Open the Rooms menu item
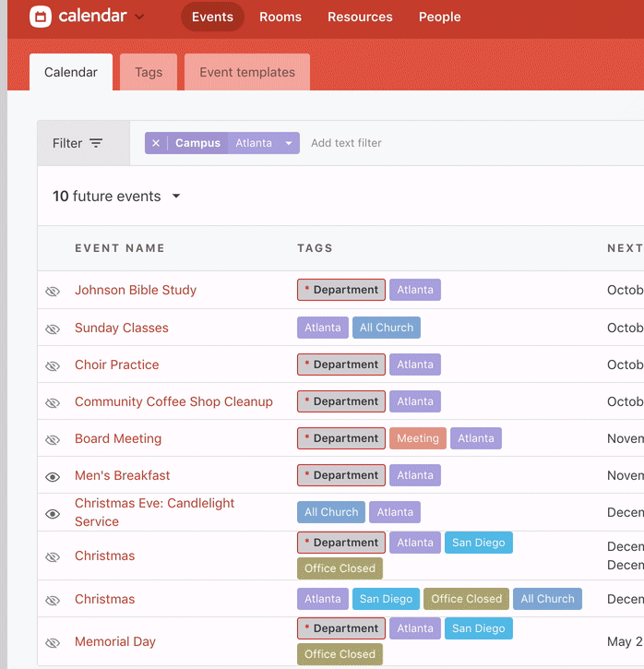Screen dimensions: 644x669 tap(280, 17)
